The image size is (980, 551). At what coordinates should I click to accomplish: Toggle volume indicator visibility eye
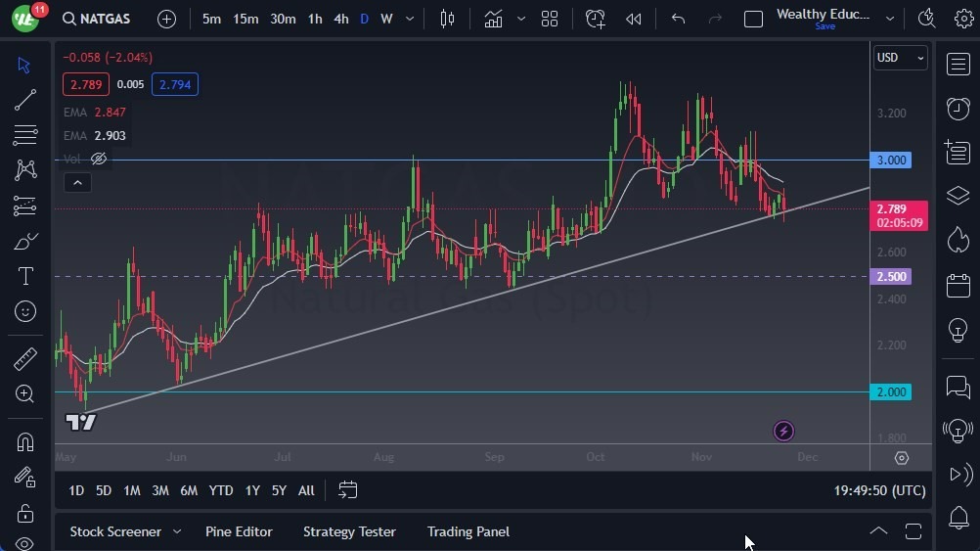point(99,159)
